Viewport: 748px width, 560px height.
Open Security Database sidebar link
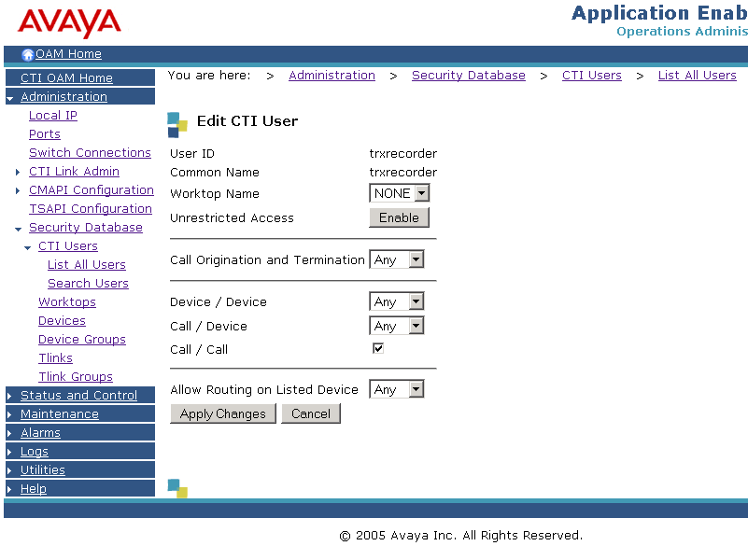click(x=86, y=228)
